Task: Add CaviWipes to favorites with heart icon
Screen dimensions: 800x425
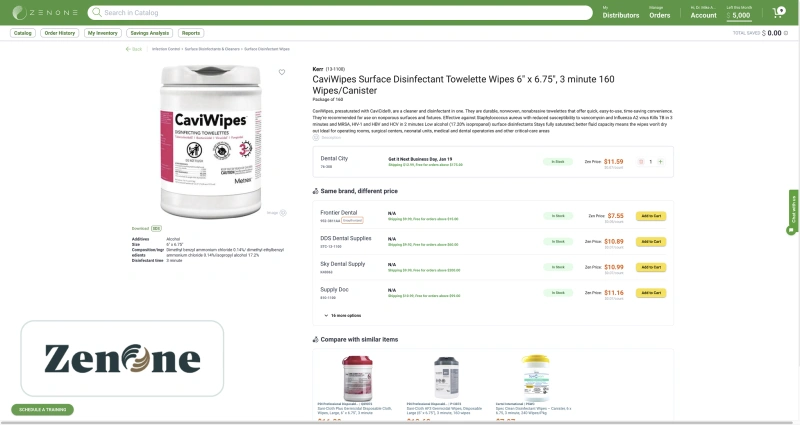Action: 282,72
